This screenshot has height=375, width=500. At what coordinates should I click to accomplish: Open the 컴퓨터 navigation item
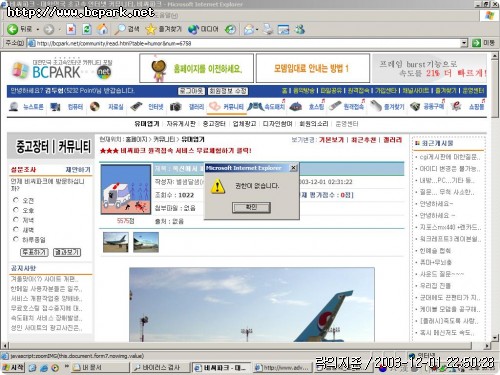point(67,107)
